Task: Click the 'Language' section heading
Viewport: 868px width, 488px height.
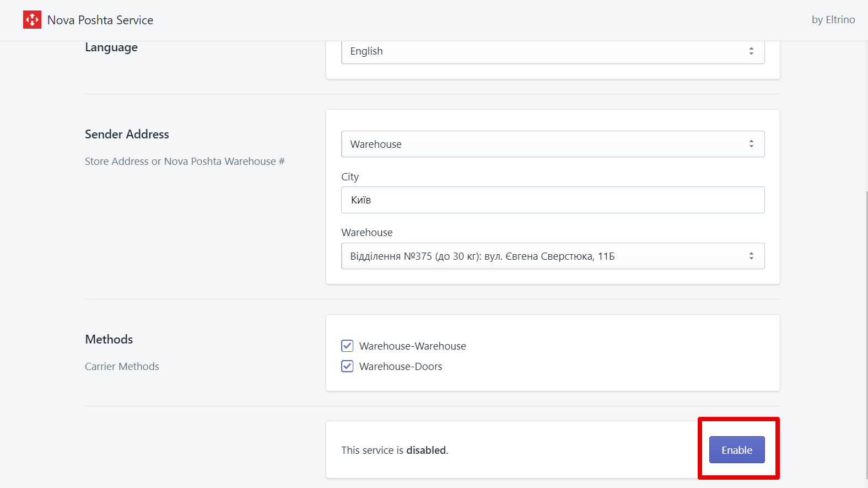Action: 111,47
